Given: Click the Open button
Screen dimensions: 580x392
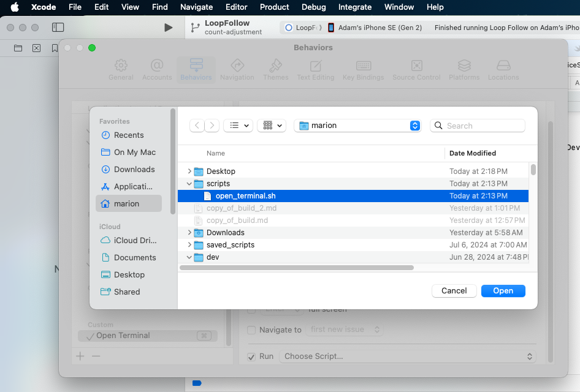Looking at the screenshot, I should 503,291.
